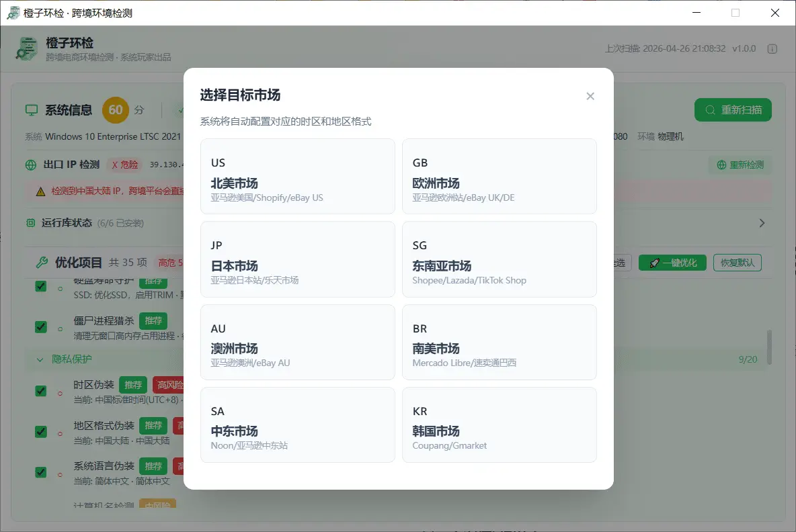Click the globe icon inside the 重新检测 button

721,164
